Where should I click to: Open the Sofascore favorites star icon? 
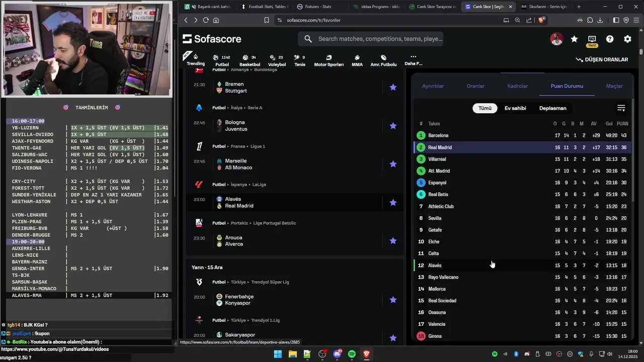pyautogui.click(x=574, y=39)
